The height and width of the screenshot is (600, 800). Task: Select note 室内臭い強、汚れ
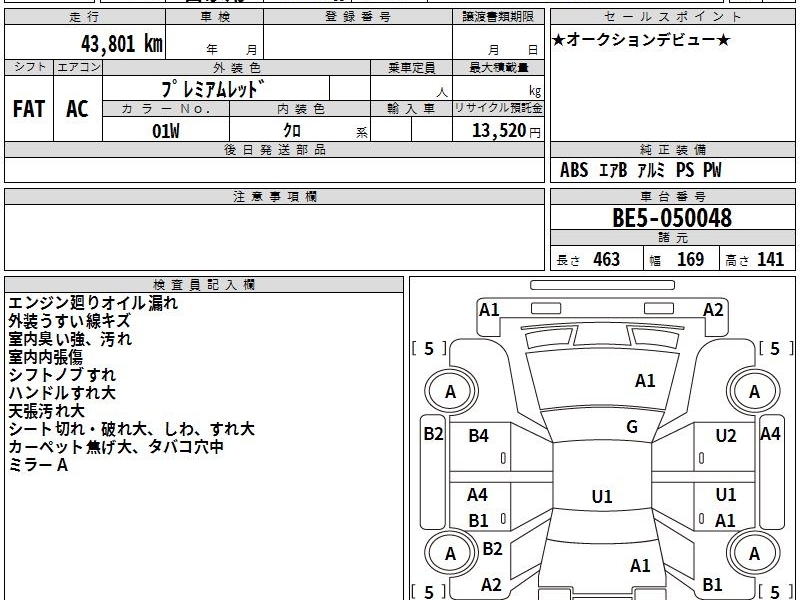[70, 339]
